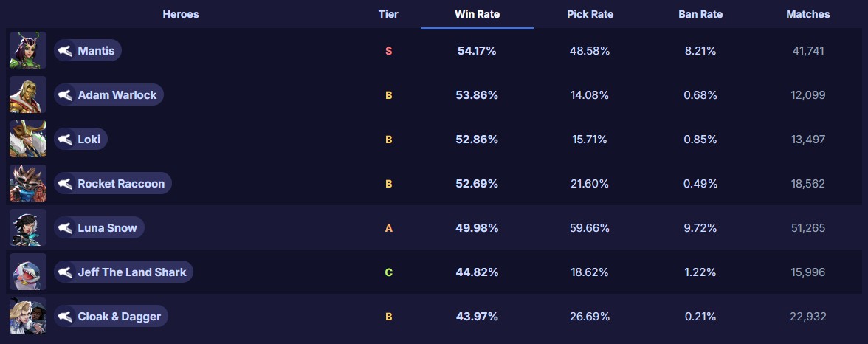Viewport: 868px width, 344px height.
Task: Click the Heroes column header
Action: (x=181, y=14)
